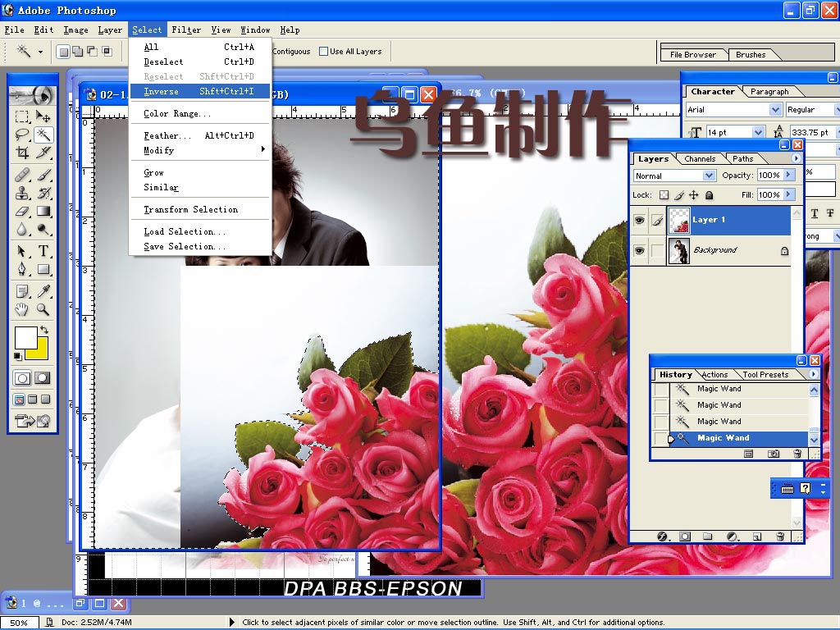Image resolution: width=840 pixels, height=630 pixels.
Task: Switch to Standard Mode edit button
Action: pos(22,378)
